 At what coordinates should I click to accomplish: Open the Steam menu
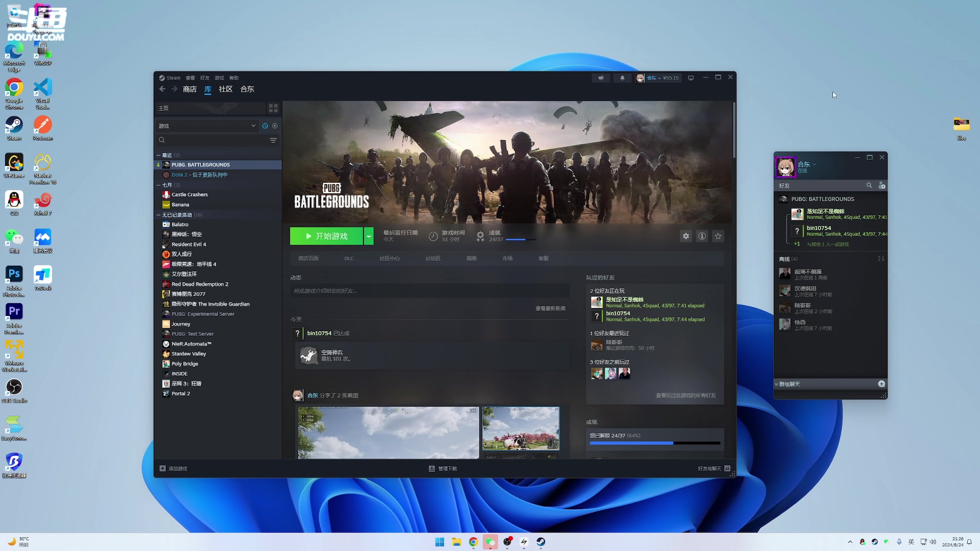click(170, 78)
